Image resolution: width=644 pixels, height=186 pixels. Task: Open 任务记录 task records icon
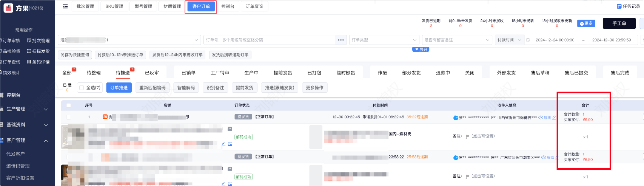pos(619,6)
